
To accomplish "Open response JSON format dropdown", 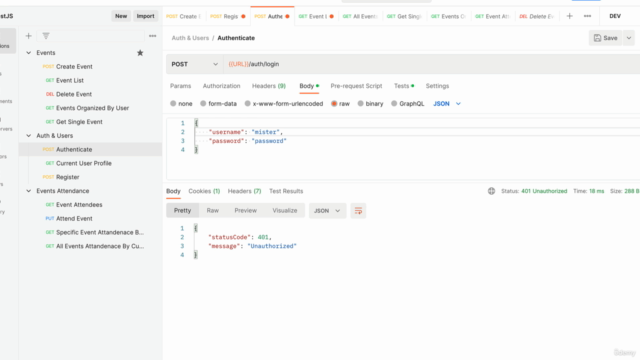I will 327,211.
